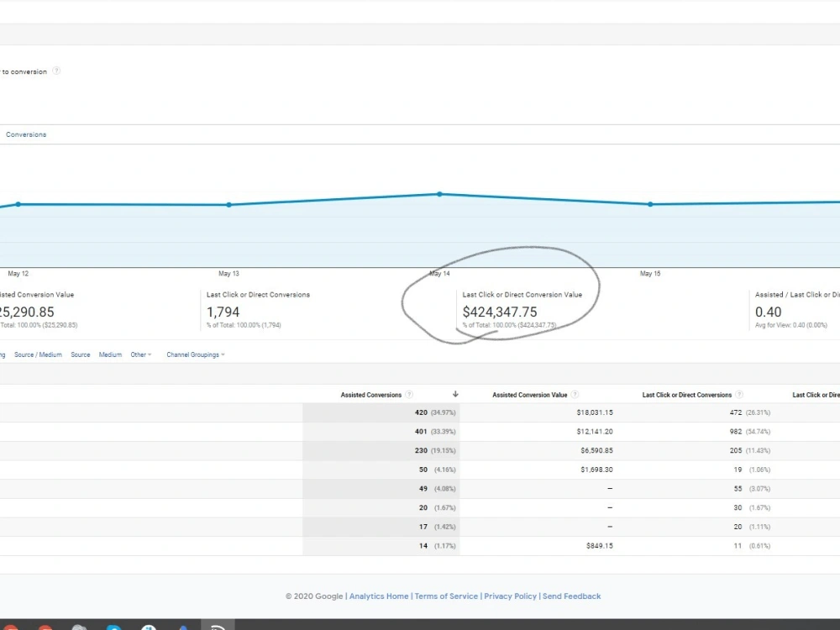840x630 pixels.
Task: Click the $6,590.85 value cell
Action: pyautogui.click(x=596, y=450)
